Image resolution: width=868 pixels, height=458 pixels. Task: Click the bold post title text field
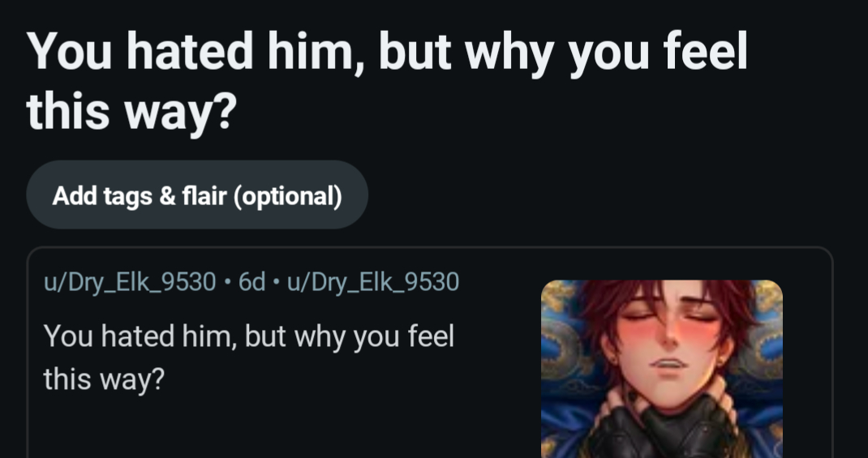(387, 82)
